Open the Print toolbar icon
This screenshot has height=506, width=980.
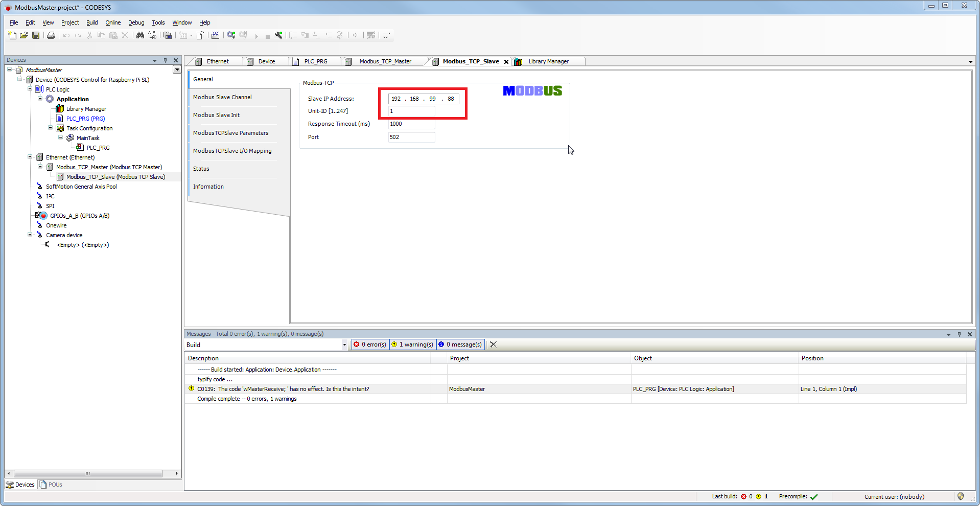click(51, 35)
